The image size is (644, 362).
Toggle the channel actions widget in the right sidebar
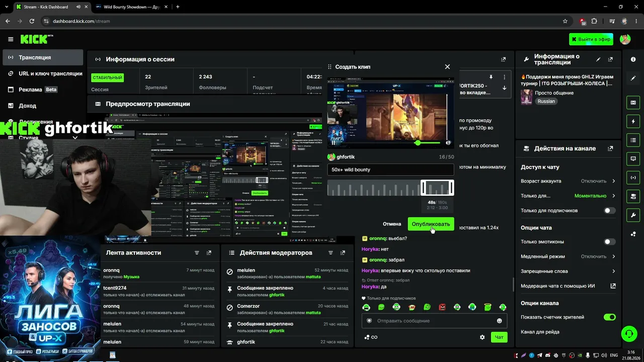click(x=633, y=196)
